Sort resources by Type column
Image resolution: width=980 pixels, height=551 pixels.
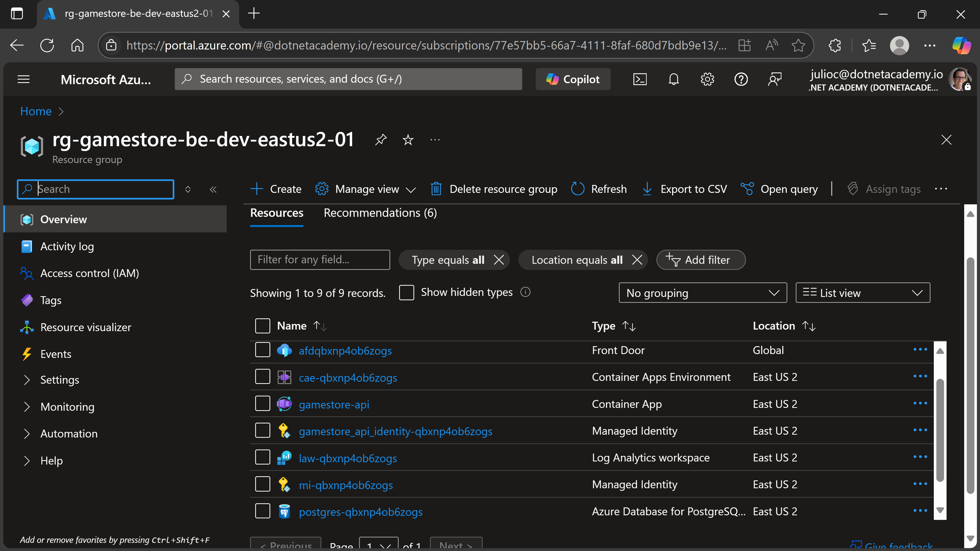tap(614, 326)
